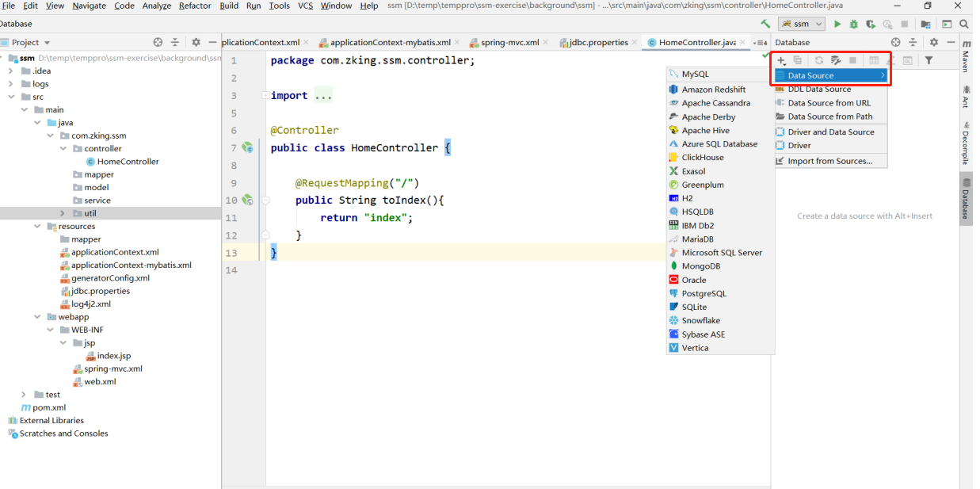Click Project panel scroll-from-source target icon
The height and width of the screenshot is (489, 980).
pos(158,42)
